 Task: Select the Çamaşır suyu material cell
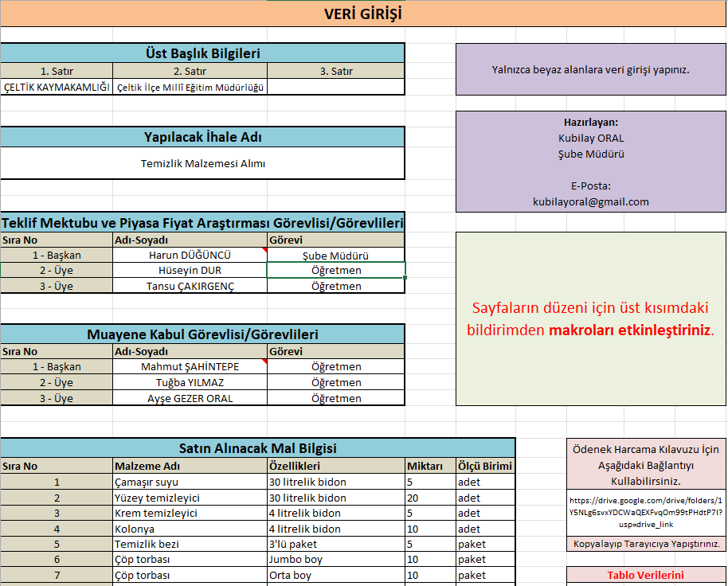pyautogui.click(x=190, y=482)
